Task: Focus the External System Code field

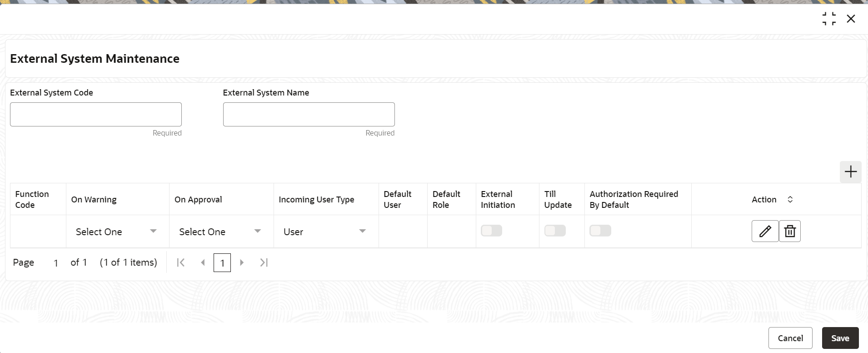Action: pos(96,114)
